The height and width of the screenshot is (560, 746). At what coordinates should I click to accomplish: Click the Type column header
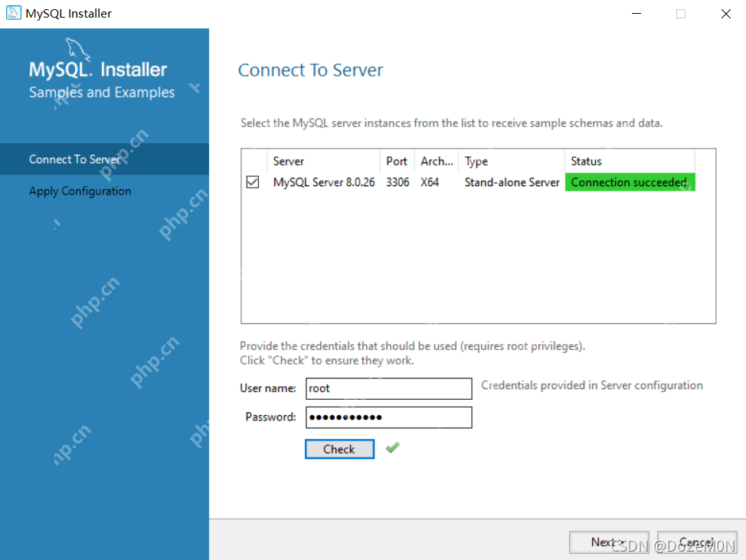tap(476, 162)
